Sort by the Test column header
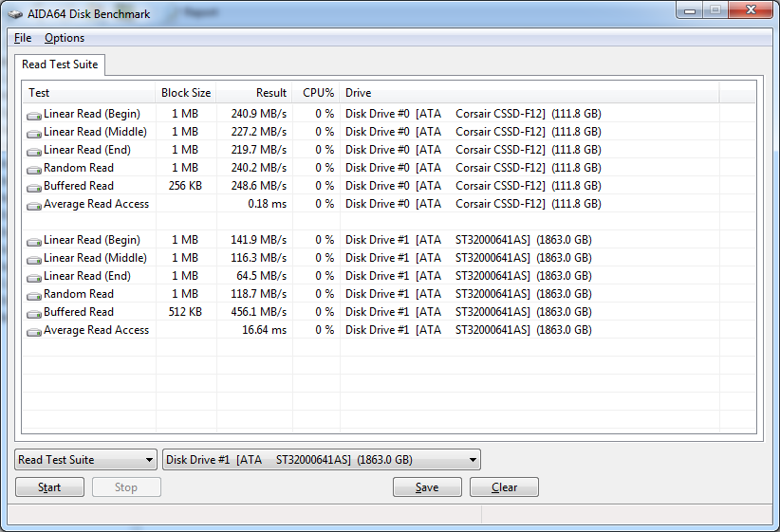Screen dimensions: 780x532 (x=89, y=93)
